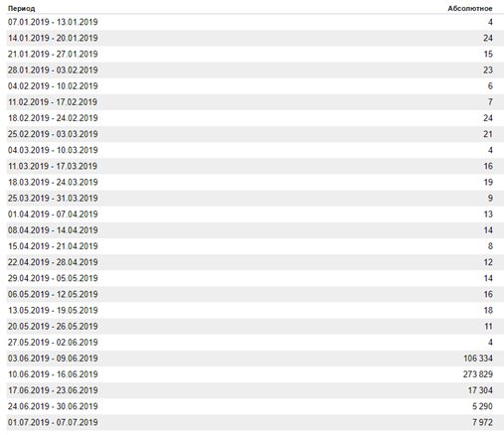Click the Период column header
The image size is (504, 435).
coord(21,9)
